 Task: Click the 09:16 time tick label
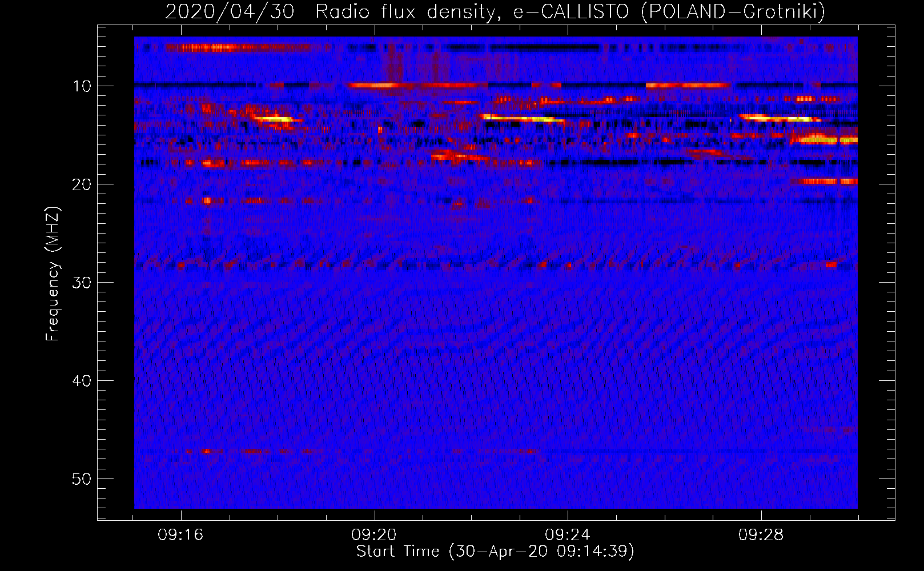click(181, 535)
